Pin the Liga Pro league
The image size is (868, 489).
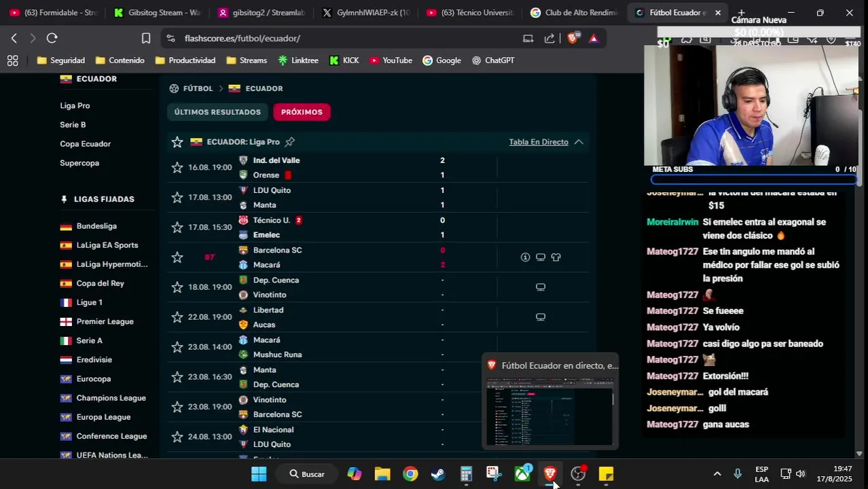(290, 142)
